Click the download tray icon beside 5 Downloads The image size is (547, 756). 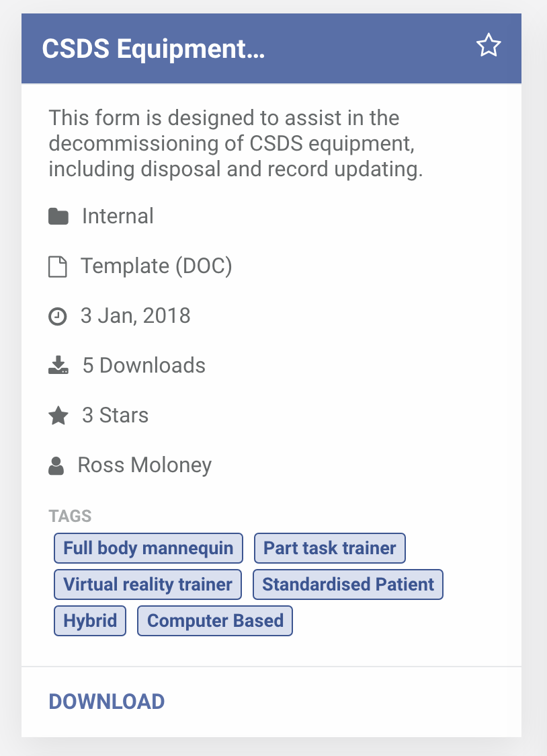[x=58, y=365]
